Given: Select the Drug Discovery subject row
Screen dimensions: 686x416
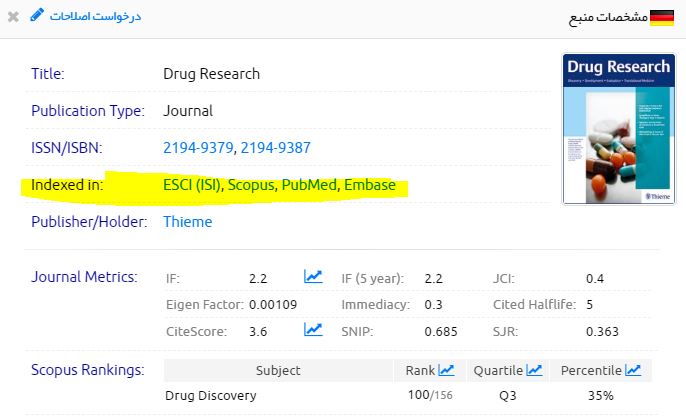Looking at the screenshot, I should click(x=210, y=396).
